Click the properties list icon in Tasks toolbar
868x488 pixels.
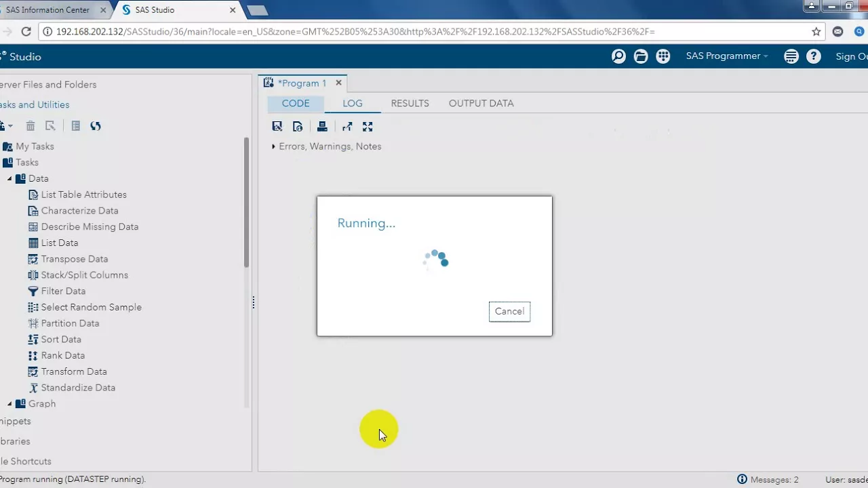[x=76, y=126]
